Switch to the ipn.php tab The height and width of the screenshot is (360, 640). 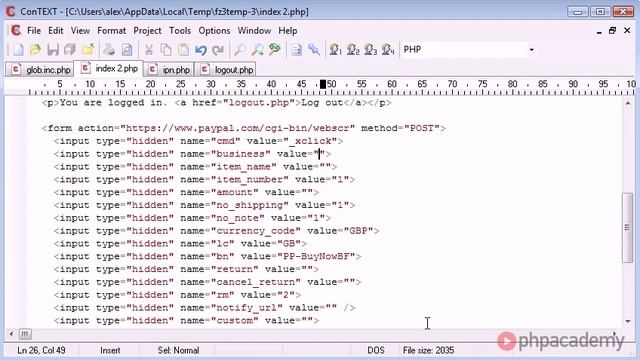point(169,70)
